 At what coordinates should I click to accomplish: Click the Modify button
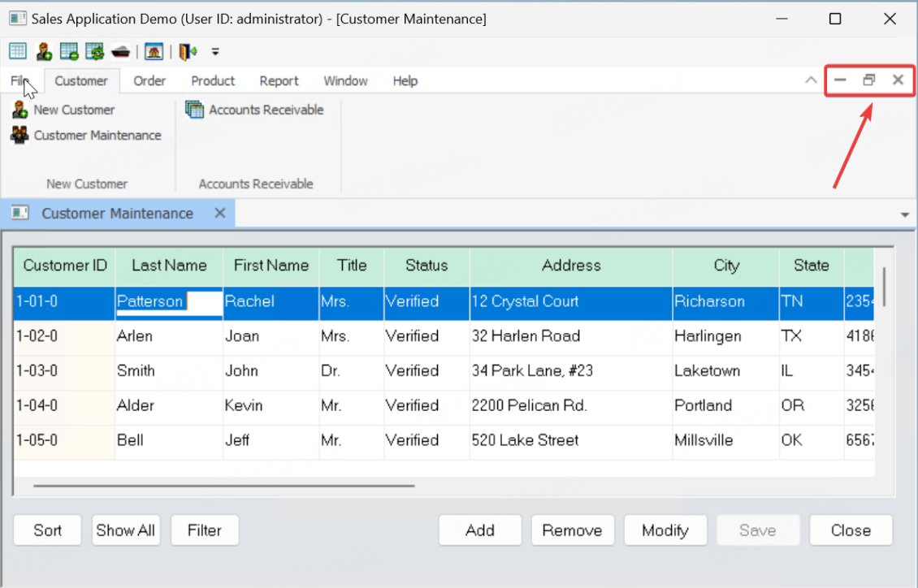click(x=665, y=530)
